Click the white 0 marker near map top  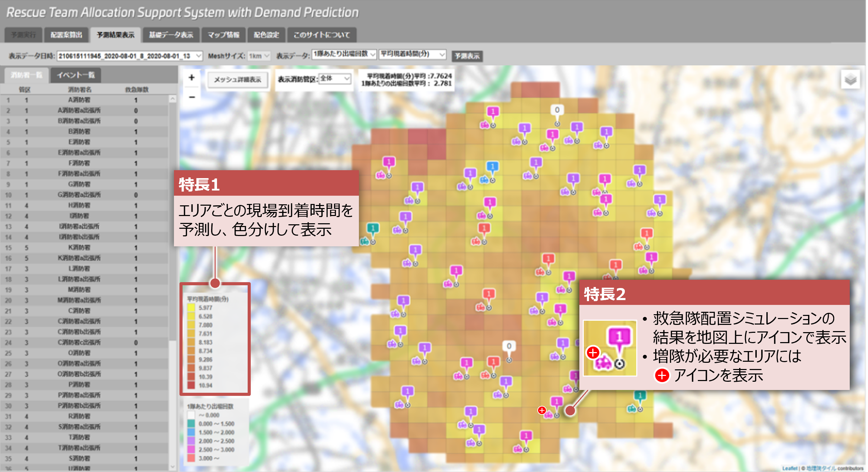click(x=557, y=110)
